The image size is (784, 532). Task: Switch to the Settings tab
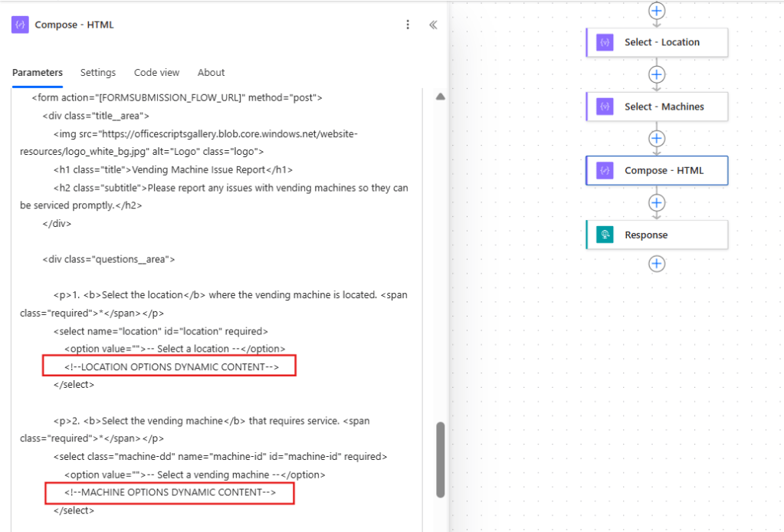(x=97, y=72)
